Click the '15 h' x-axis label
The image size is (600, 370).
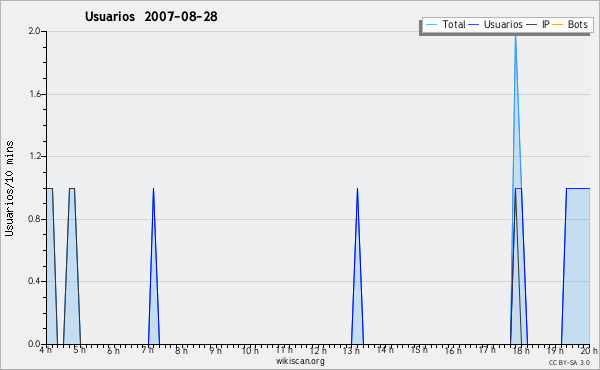coord(419,350)
